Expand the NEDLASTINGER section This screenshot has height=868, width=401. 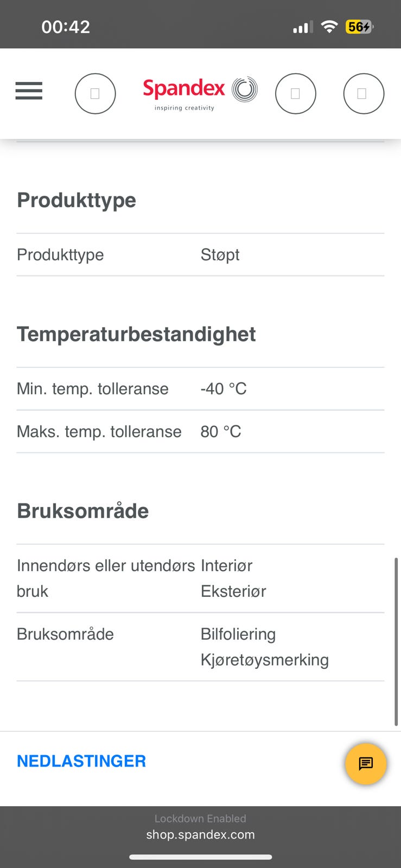pyautogui.click(x=81, y=761)
